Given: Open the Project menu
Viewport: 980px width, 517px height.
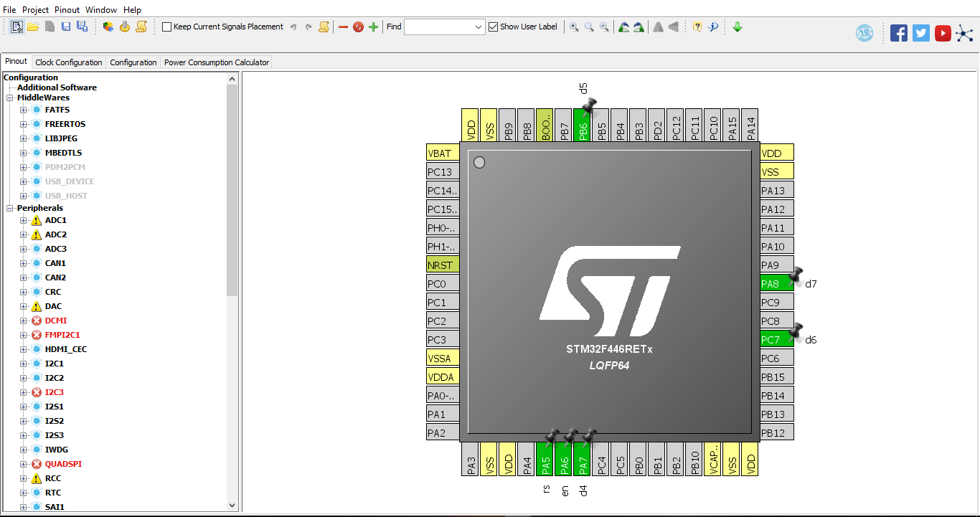Looking at the screenshot, I should 35,10.
